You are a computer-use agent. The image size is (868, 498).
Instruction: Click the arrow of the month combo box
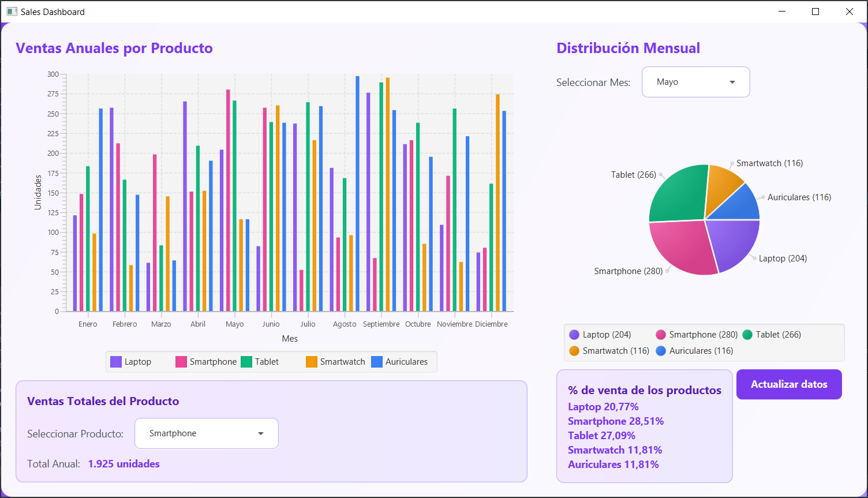(732, 82)
